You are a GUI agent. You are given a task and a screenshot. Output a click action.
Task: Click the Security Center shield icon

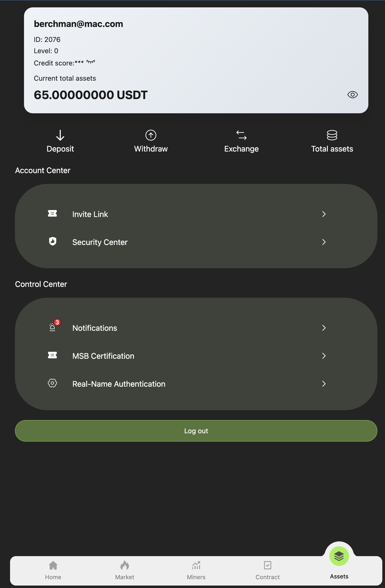point(53,241)
